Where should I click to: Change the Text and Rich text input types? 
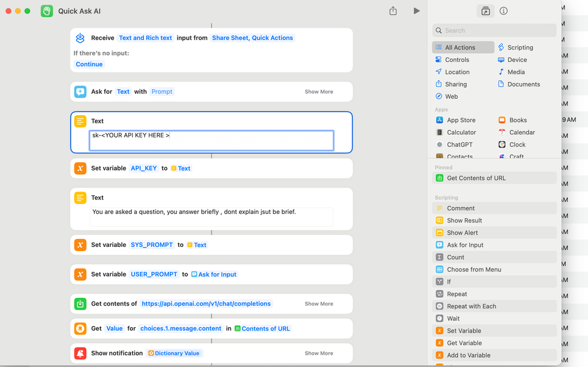tap(145, 37)
